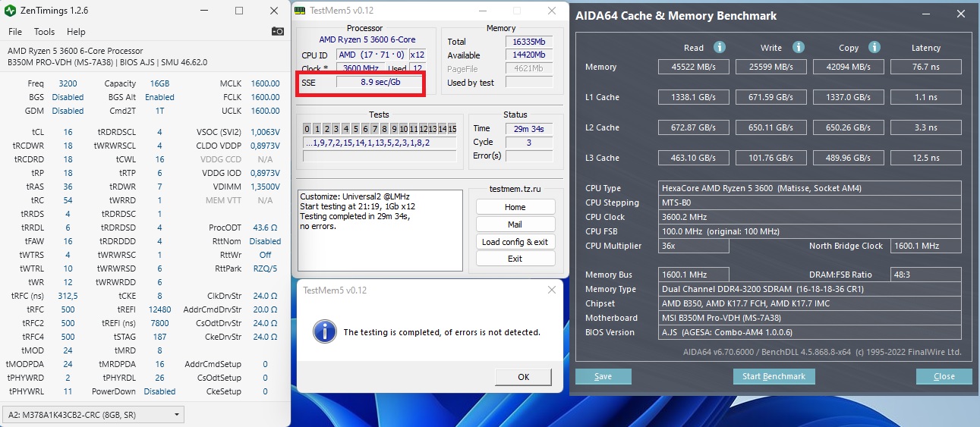The width and height of the screenshot is (980, 427).
Task: Click the AIDA64 Close button
Action: (x=944, y=376)
